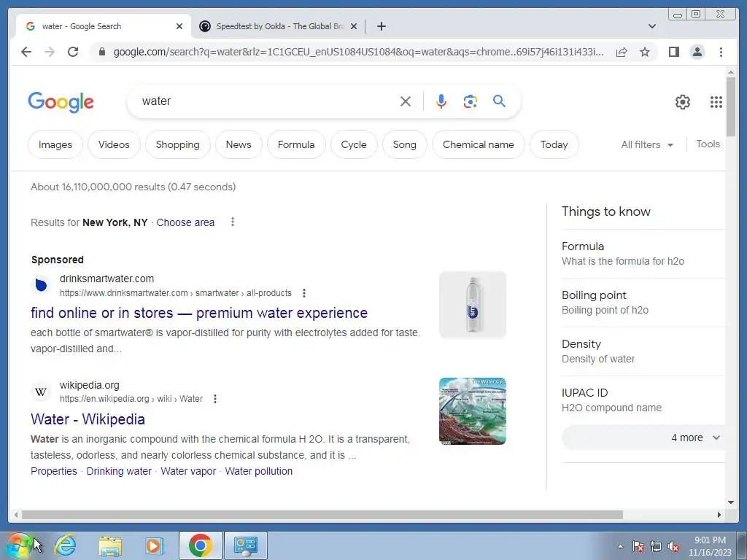Expand the 4 more section
The width and height of the screenshot is (747, 560).
[x=643, y=437]
